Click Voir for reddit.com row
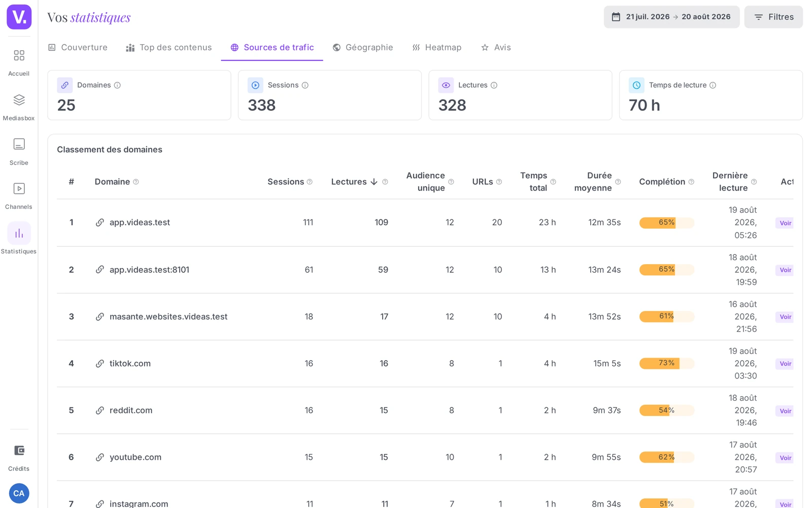Screen dimensions: 812x508 tap(785, 411)
